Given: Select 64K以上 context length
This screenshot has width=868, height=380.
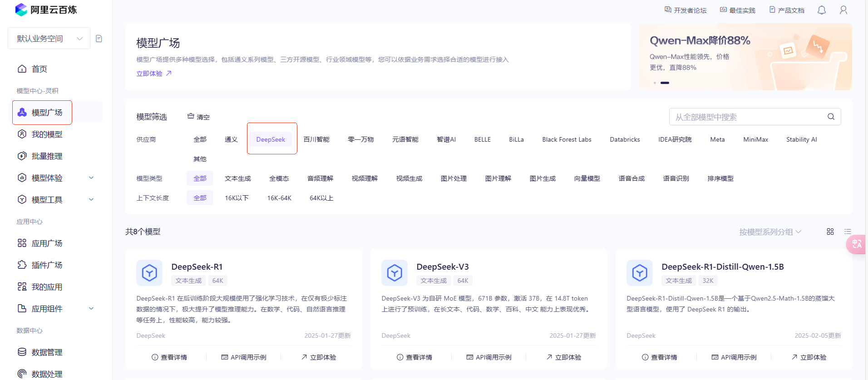Looking at the screenshot, I should 321,198.
